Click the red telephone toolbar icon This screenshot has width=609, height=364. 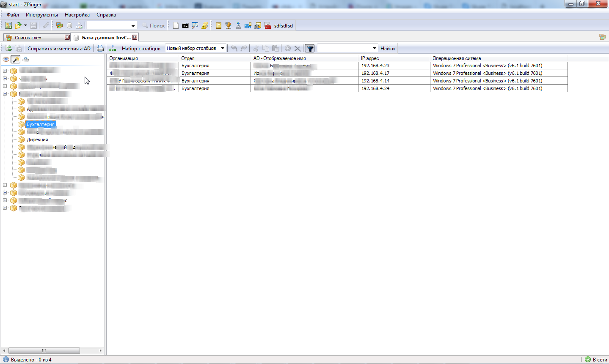point(267,26)
